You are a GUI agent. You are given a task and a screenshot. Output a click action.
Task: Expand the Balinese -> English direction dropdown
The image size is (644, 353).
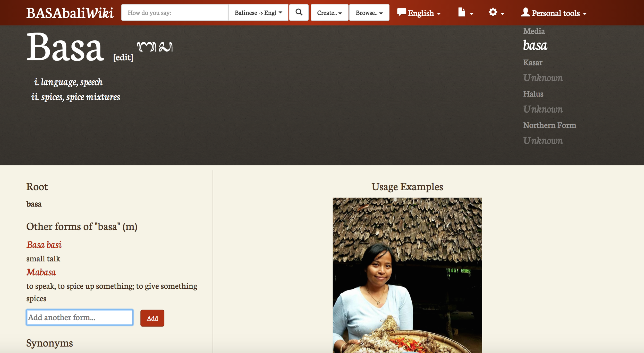pos(258,13)
